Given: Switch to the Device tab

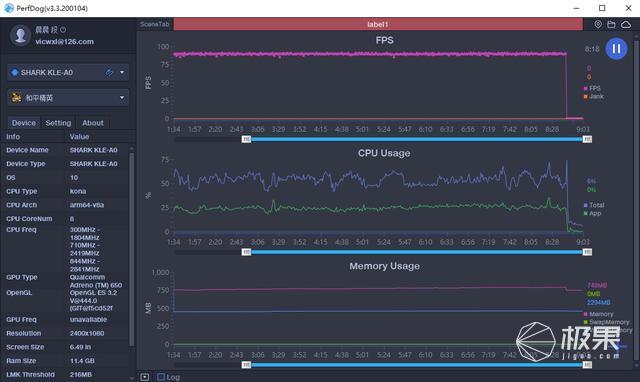Looking at the screenshot, I should 24,123.
